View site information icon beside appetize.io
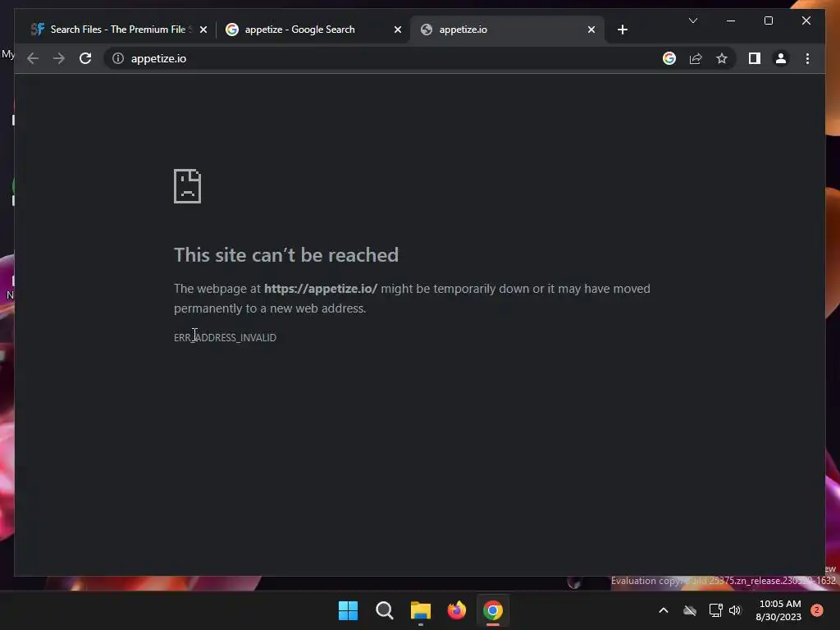This screenshot has width=840, height=630. 118,58
